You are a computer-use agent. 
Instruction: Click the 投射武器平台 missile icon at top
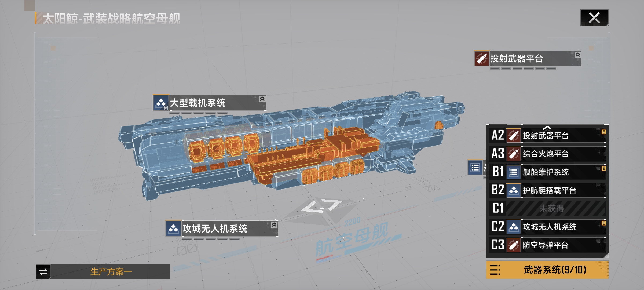(x=482, y=58)
